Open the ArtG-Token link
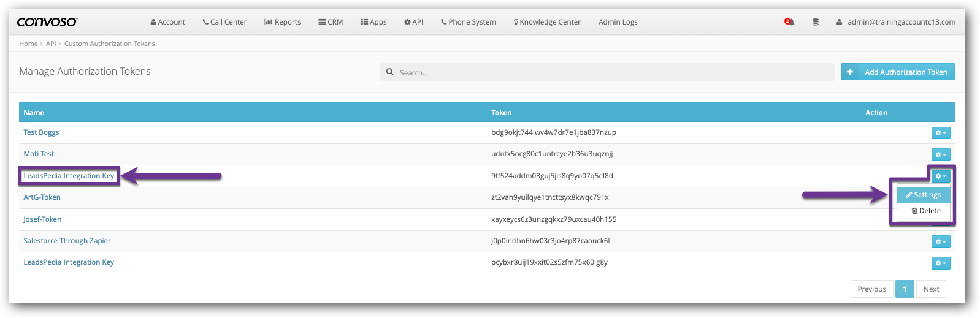The image size is (980, 318). (x=42, y=197)
